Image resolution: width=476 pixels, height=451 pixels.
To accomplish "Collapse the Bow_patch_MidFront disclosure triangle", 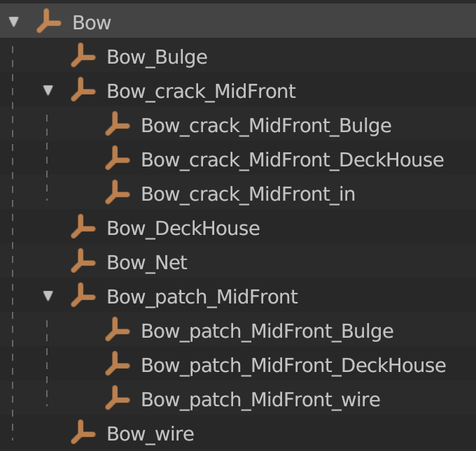I will tap(48, 296).
